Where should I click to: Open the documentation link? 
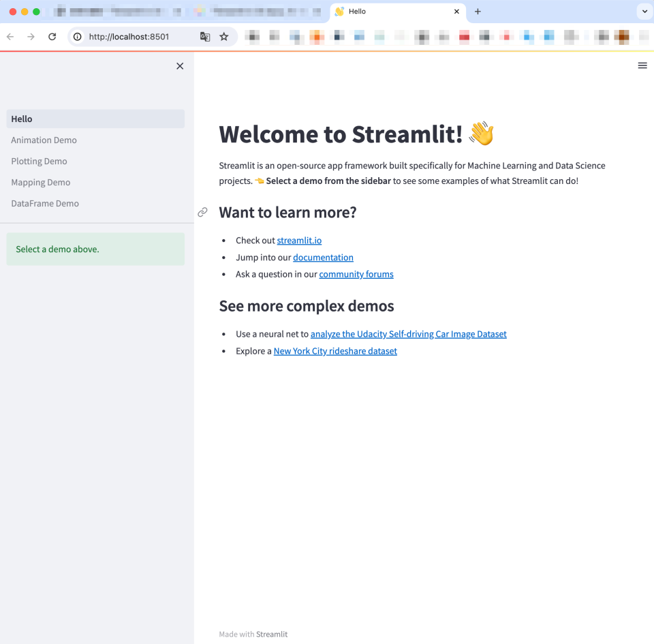tap(323, 257)
